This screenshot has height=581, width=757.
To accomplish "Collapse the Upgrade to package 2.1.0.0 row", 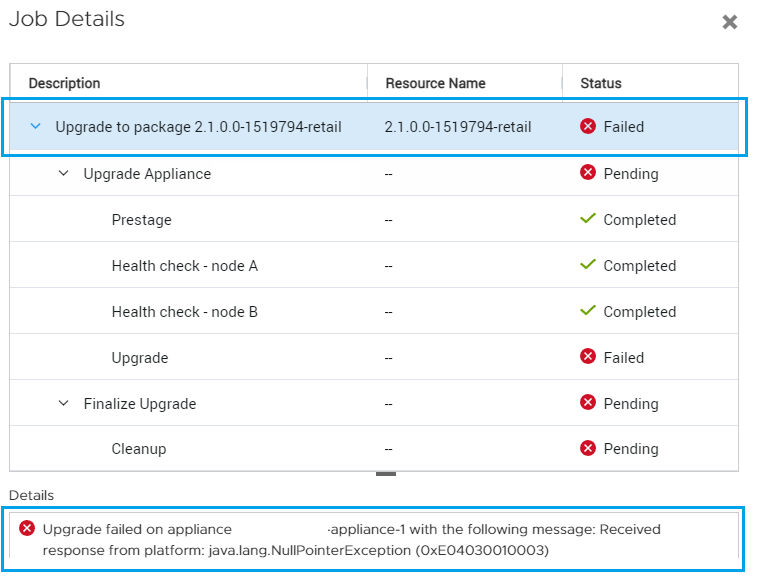I will (x=36, y=127).
